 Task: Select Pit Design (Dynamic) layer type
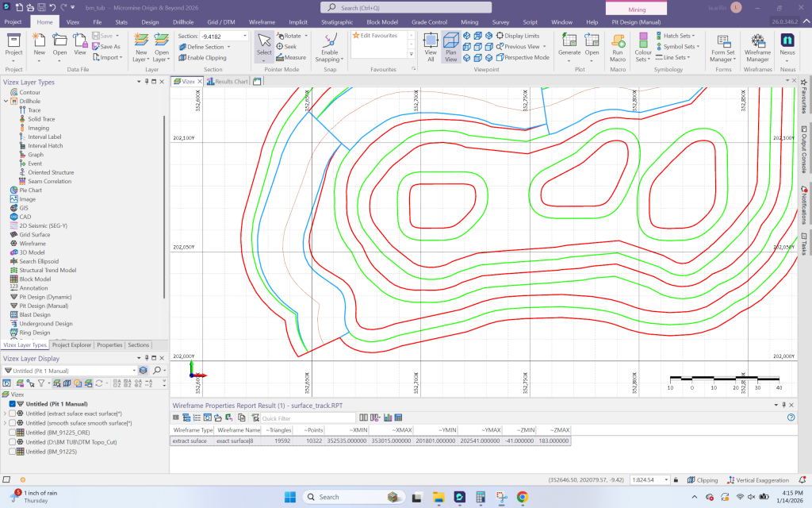pos(41,297)
